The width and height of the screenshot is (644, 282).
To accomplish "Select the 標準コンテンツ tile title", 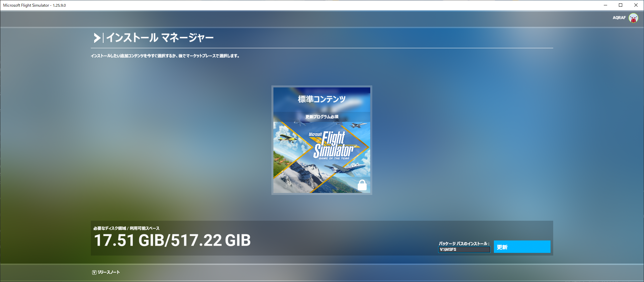I will [322, 99].
